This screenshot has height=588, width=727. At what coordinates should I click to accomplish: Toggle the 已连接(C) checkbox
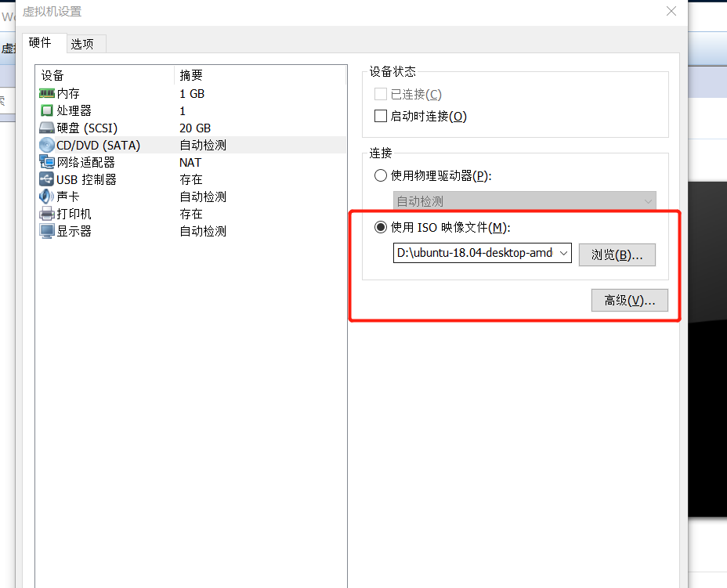pyautogui.click(x=381, y=95)
